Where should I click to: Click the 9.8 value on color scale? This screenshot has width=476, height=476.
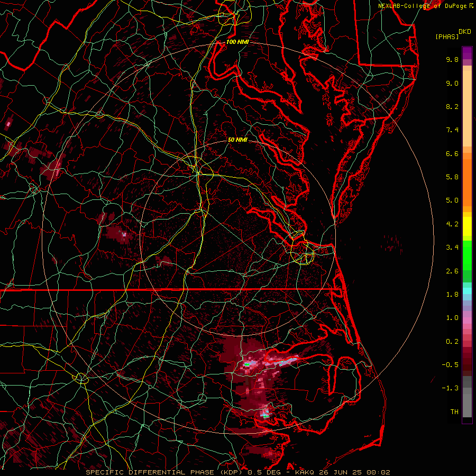(452, 59)
